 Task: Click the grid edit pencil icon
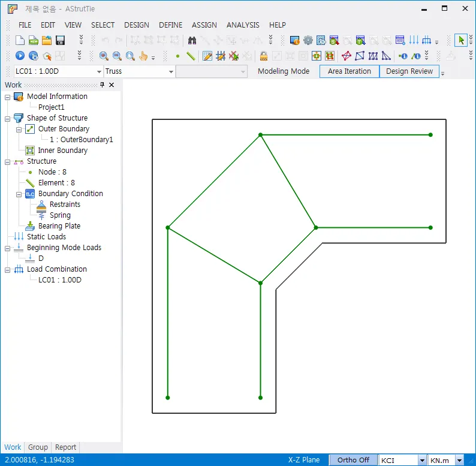coord(207,56)
